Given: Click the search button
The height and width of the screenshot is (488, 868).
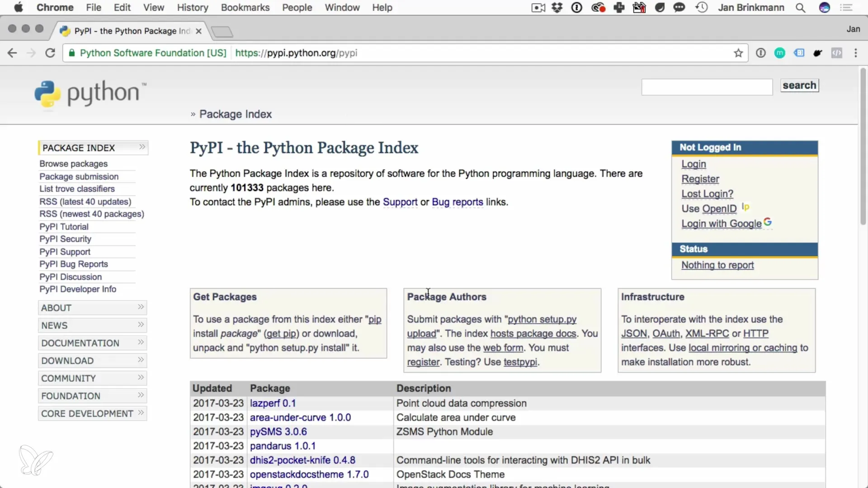Looking at the screenshot, I should point(799,85).
